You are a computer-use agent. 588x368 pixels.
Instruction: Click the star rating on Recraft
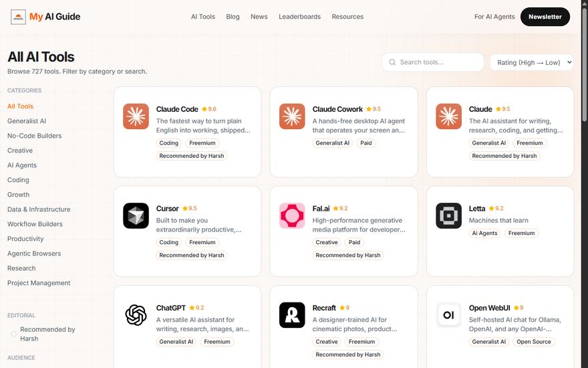tap(345, 308)
